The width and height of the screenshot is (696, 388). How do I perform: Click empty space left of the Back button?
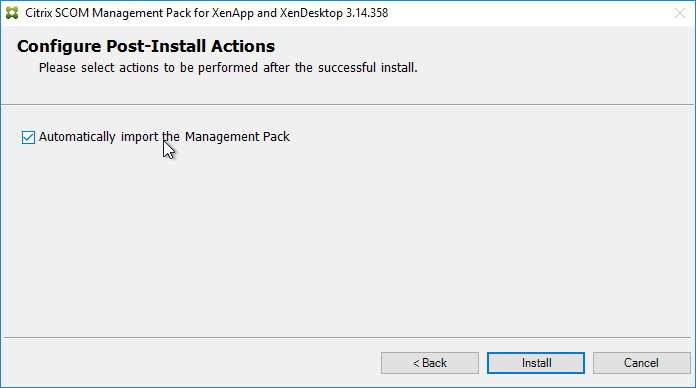tap(191, 363)
